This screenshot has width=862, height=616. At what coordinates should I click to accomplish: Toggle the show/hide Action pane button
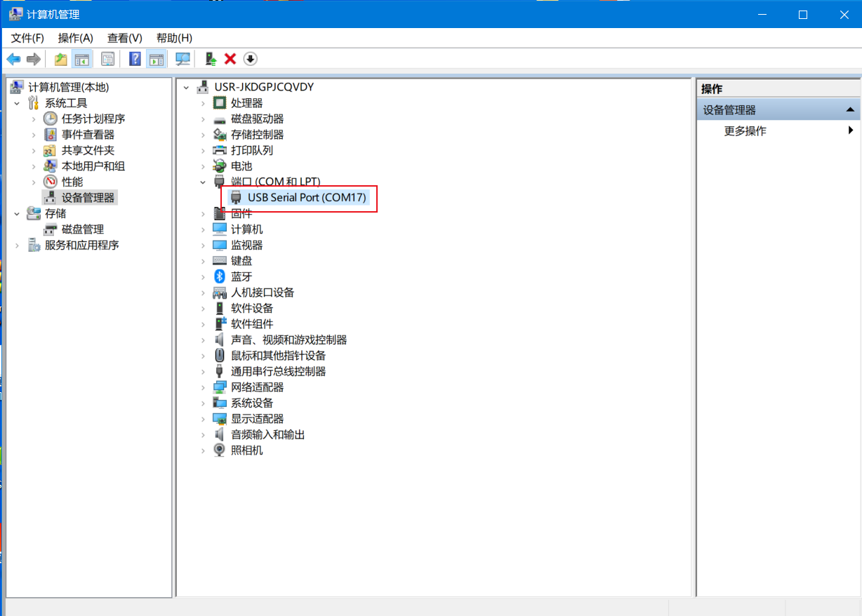tap(156, 59)
